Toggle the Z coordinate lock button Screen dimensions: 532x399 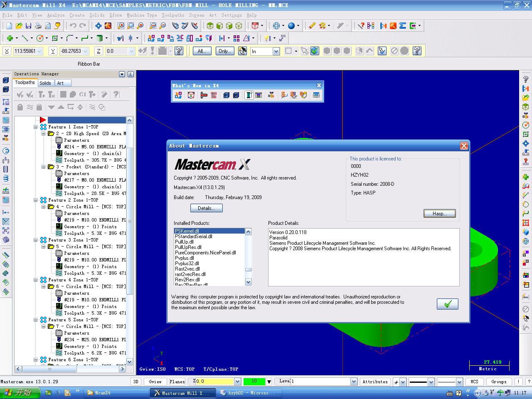click(x=99, y=51)
